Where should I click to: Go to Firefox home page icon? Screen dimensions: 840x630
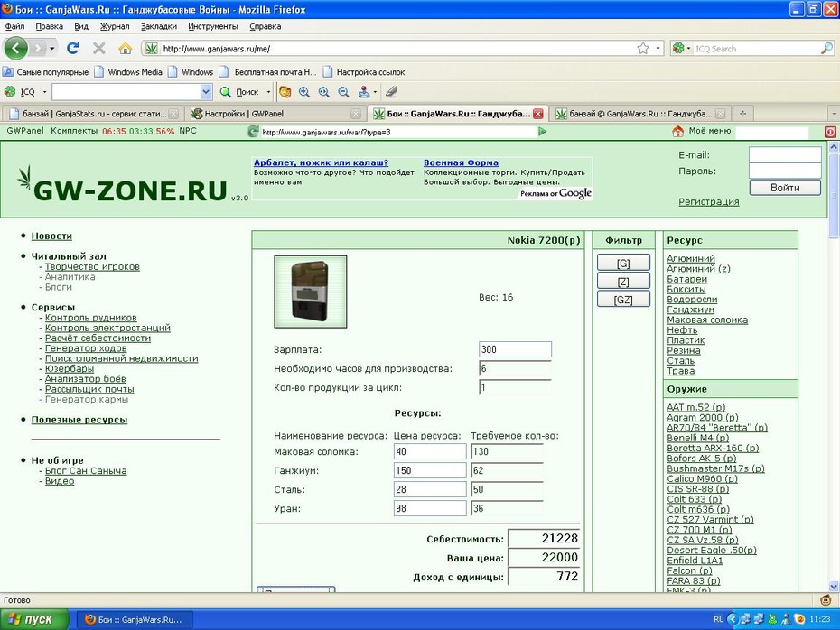[x=125, y=48]
